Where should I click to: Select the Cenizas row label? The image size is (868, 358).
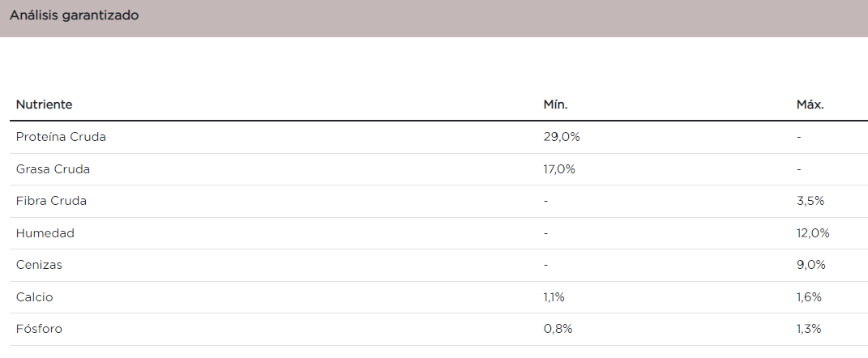pos(39,265)
